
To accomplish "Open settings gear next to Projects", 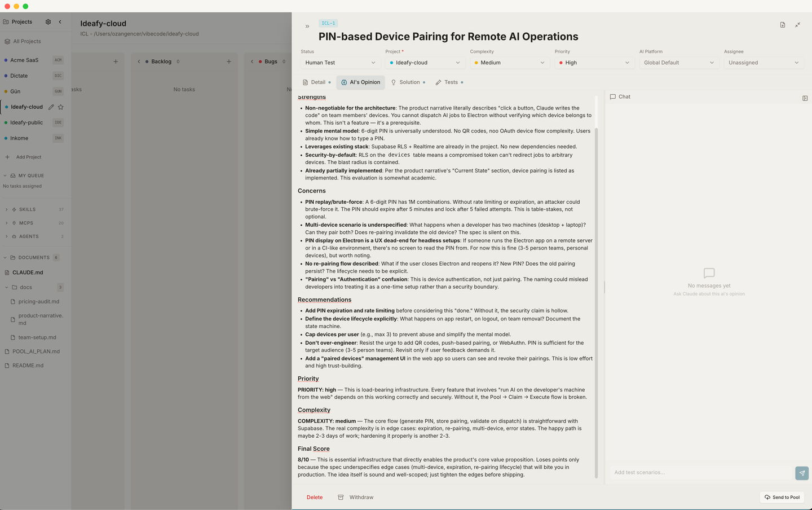I will (x=48, y=22).
